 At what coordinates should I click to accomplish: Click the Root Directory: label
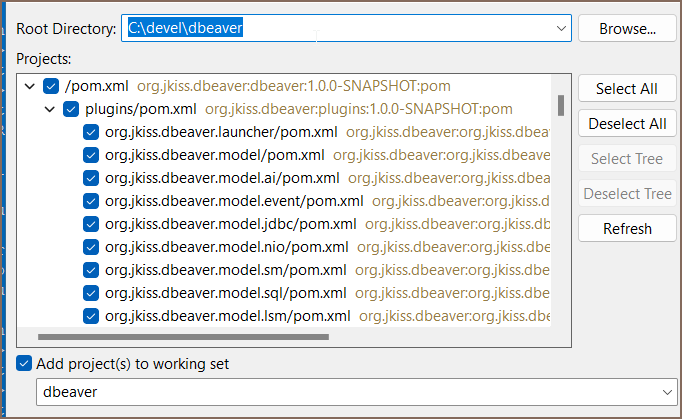(x=66, y=29)
